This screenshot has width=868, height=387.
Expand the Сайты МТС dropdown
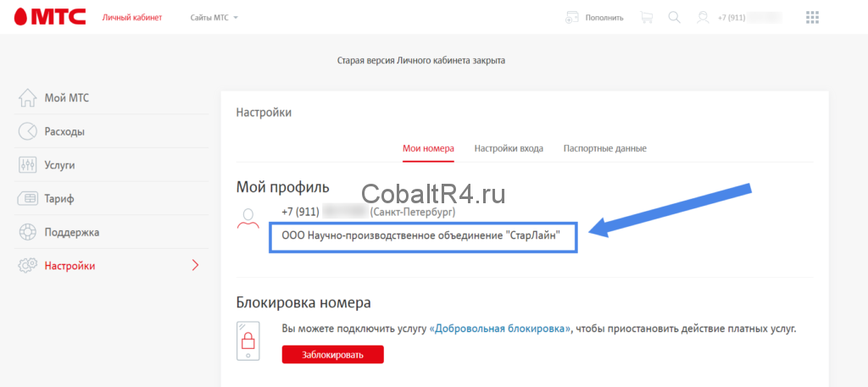[x=214, y=17]
